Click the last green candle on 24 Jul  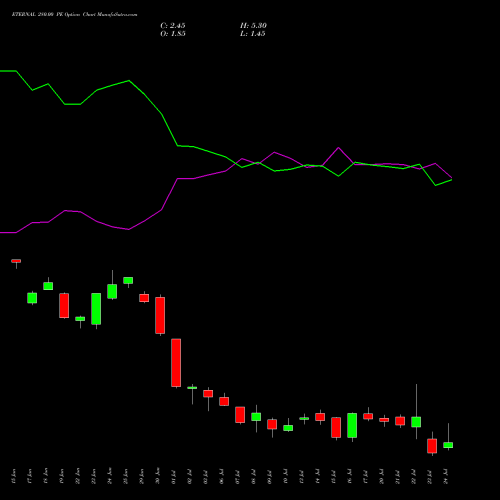click(448, 445)
